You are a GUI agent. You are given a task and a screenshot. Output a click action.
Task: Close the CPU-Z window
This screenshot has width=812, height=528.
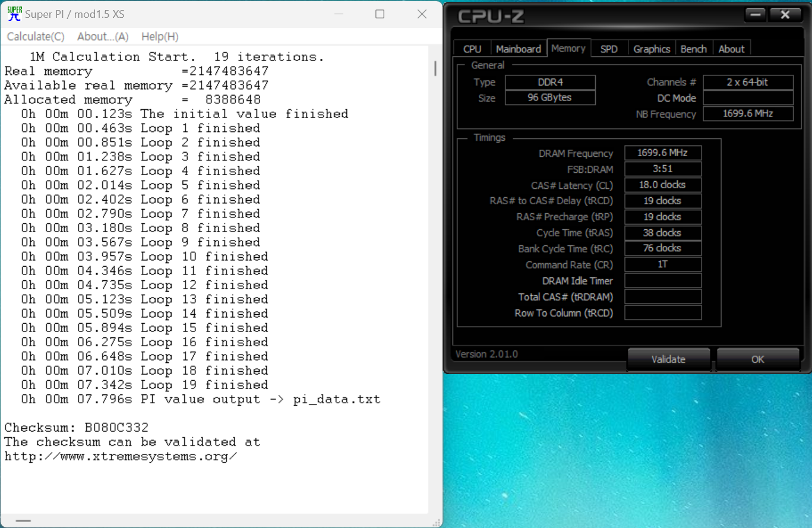tap(785, 15)
